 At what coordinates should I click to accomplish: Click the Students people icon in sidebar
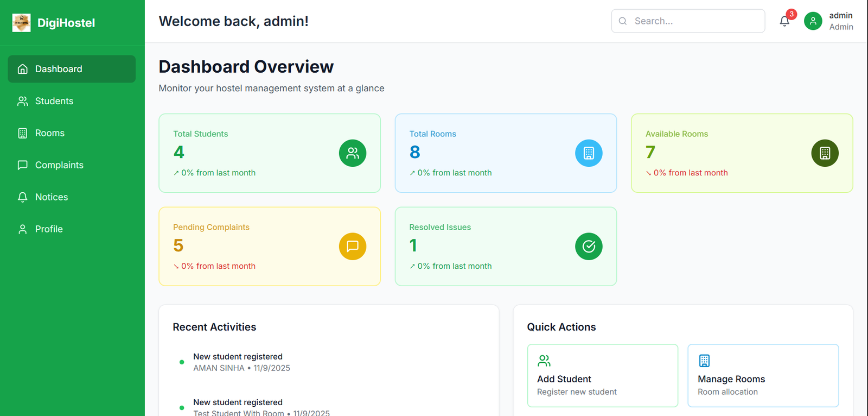(x=22, y=101)
